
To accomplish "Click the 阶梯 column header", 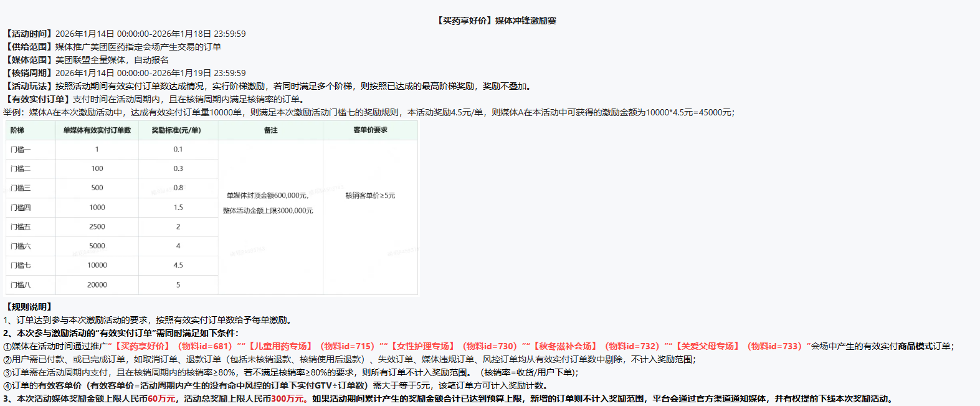I will coord(17,130).
